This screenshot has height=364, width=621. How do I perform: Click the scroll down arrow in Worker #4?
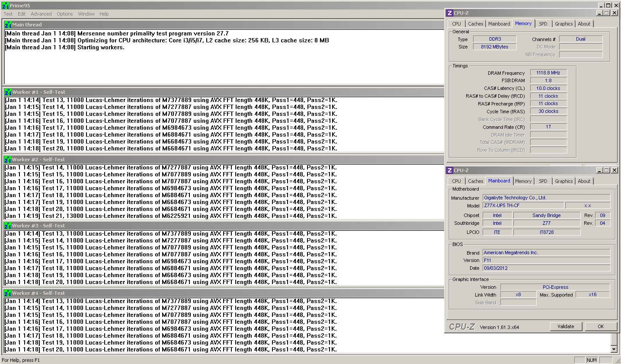tap(614, 349)
